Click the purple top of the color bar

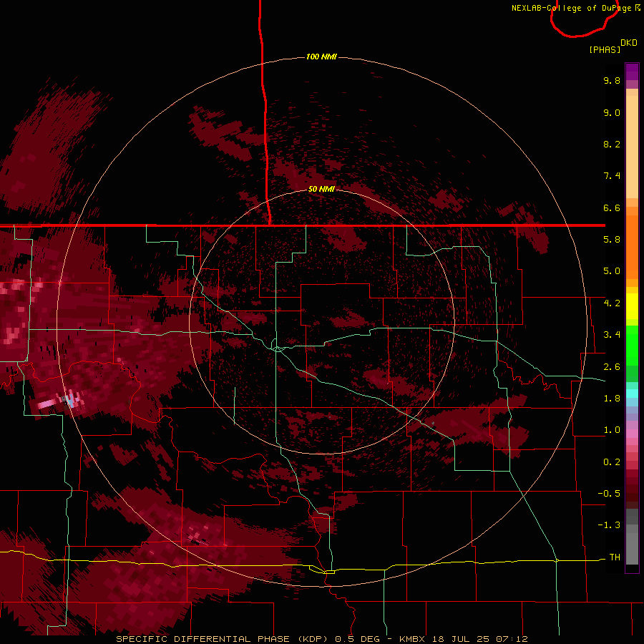632,72
